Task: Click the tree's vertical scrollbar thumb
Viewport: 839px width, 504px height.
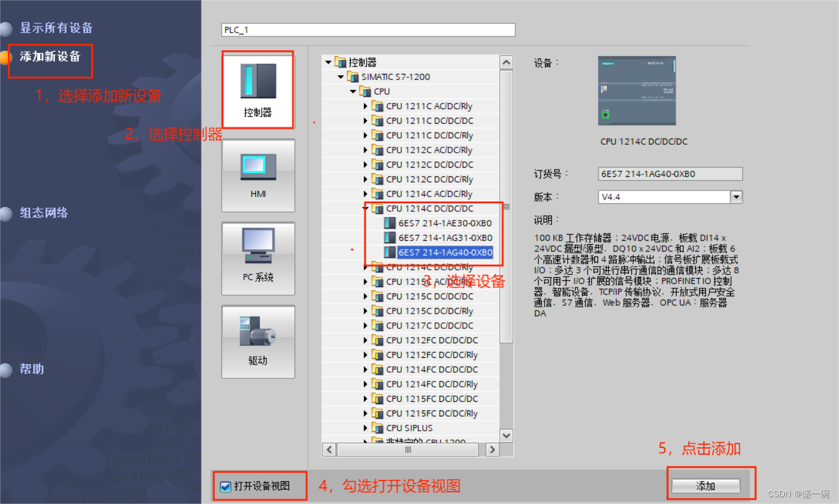Action: click(506, 206)
